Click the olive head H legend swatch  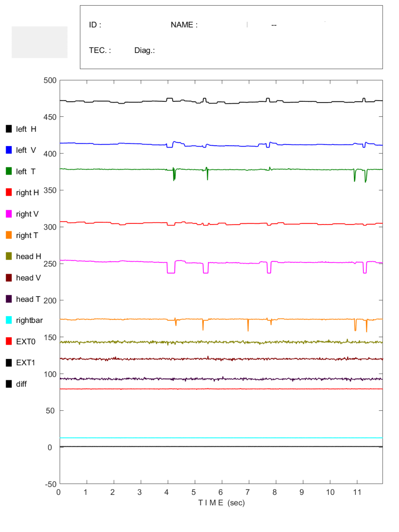coord(9,256)
